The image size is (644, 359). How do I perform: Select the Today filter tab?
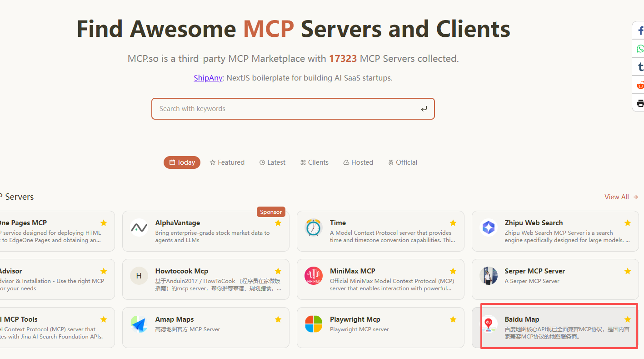(x=182, y=162)
